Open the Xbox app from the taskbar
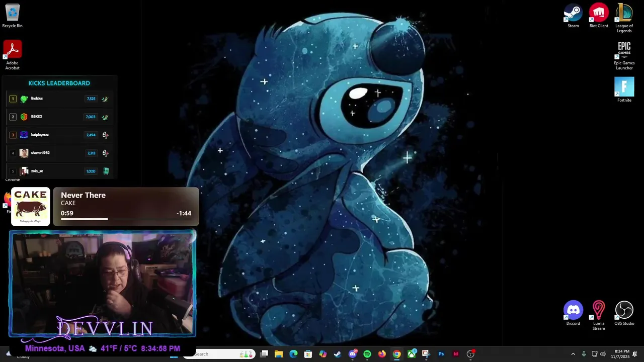 tap(412, 354)
